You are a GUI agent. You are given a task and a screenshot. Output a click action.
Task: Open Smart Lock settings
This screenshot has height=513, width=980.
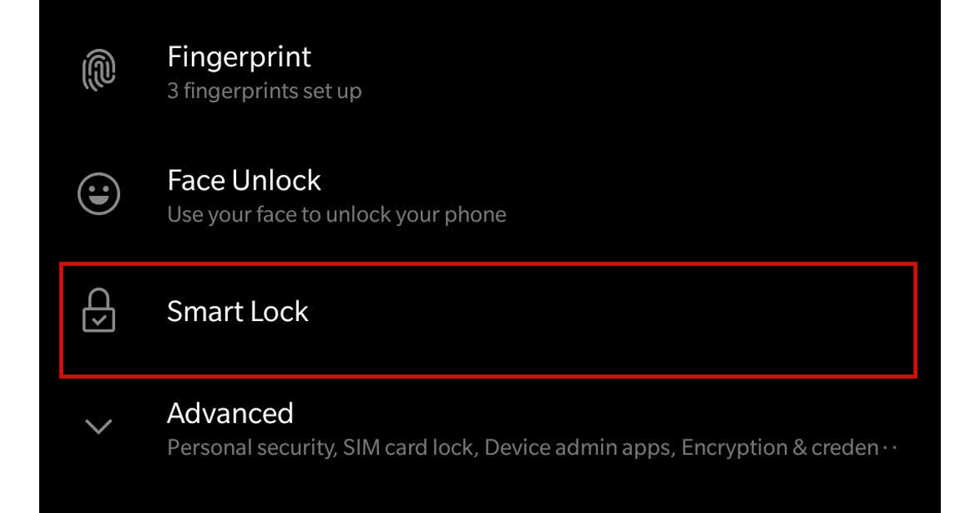tap(237, 310)
